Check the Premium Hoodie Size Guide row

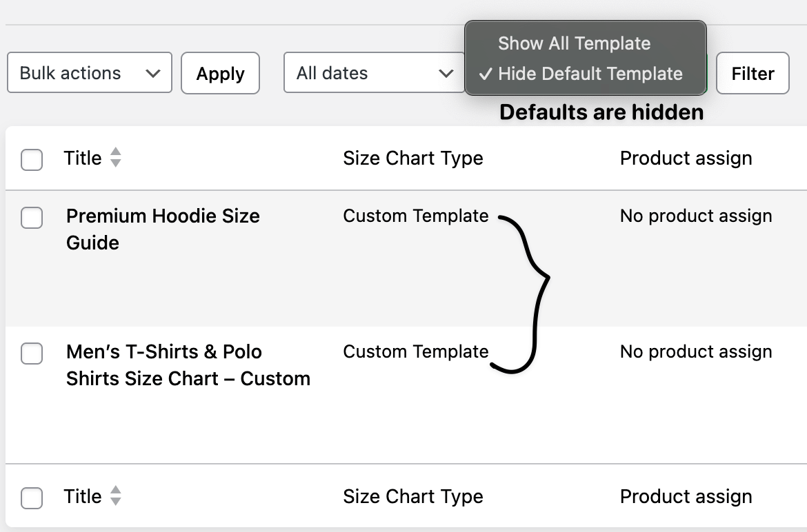click(x=32, y=218)
